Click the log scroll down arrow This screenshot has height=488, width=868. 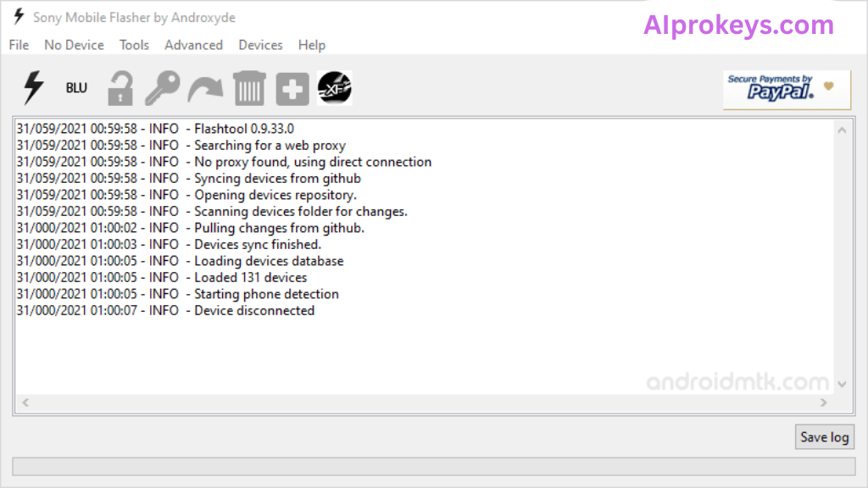point(842,384)
